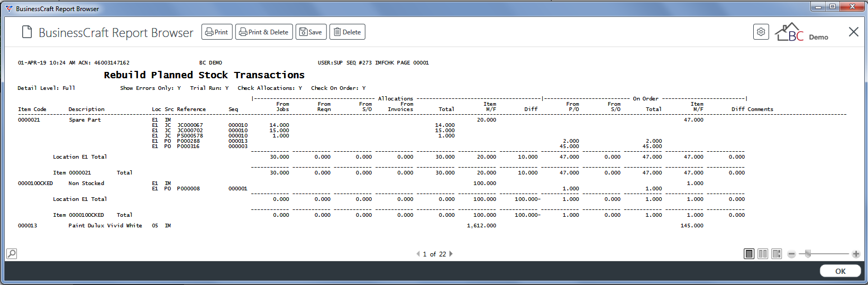Click the 'BC DEMO' header text

[211, 63]
